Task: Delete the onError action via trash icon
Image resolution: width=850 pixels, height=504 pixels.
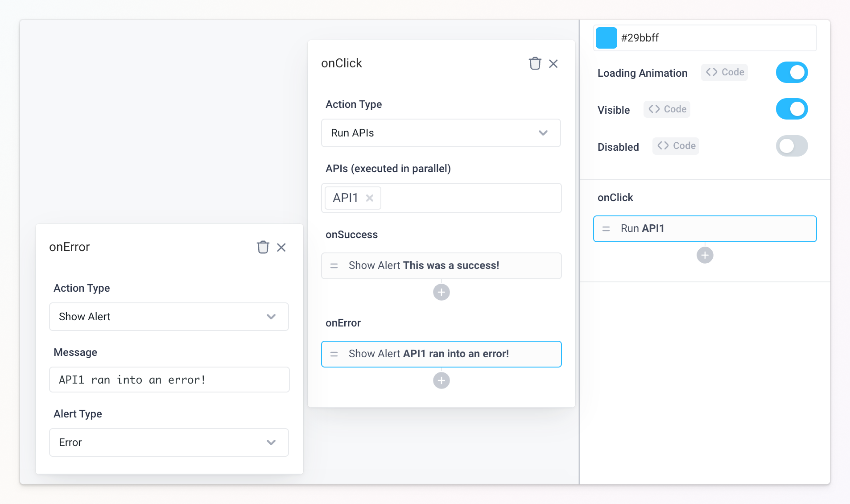Action: (263, 247)
